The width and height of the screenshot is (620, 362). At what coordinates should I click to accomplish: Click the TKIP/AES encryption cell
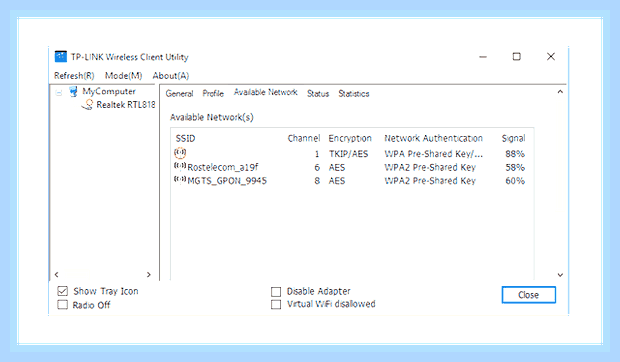348,154
